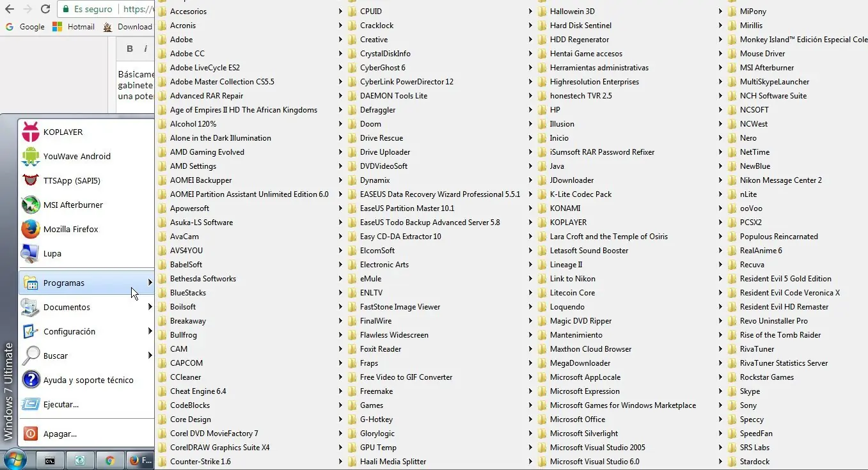
Task: Open the Foxit Reader entry
Action: pyautogui.click(x=440, y=349)
